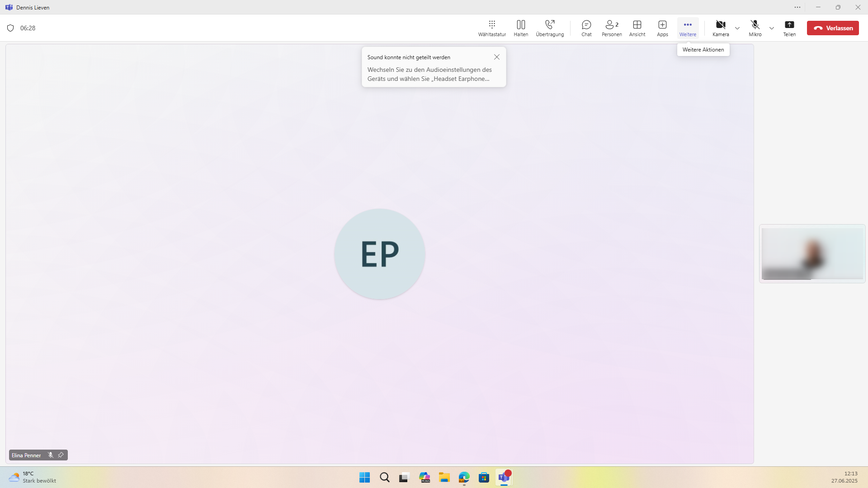Click the shield security icon beside the timer
The image size is (868, 488).
pyautogui.click(x=10, y=28)
